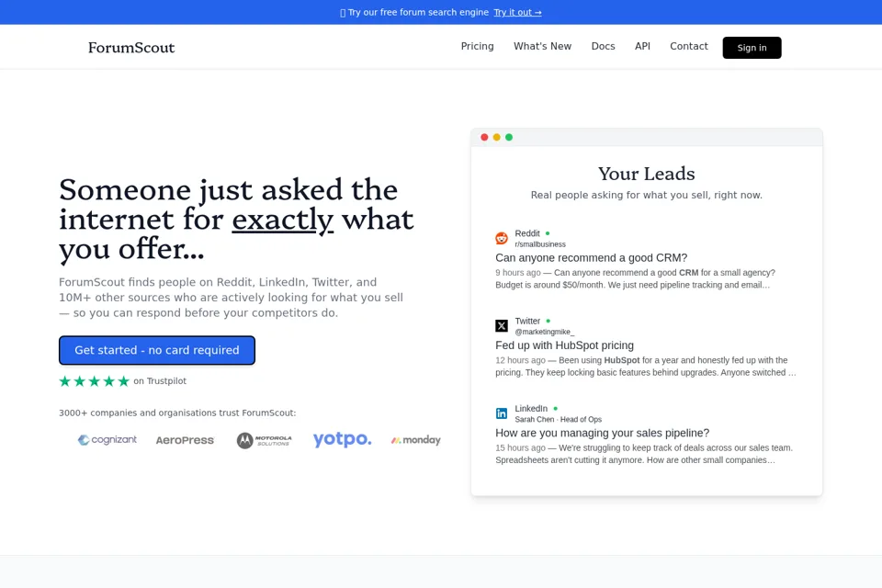Image resolution: width=882 pixels, height=588 pixels.
Task: Open the Pricing page
Action: click(477, 47)
